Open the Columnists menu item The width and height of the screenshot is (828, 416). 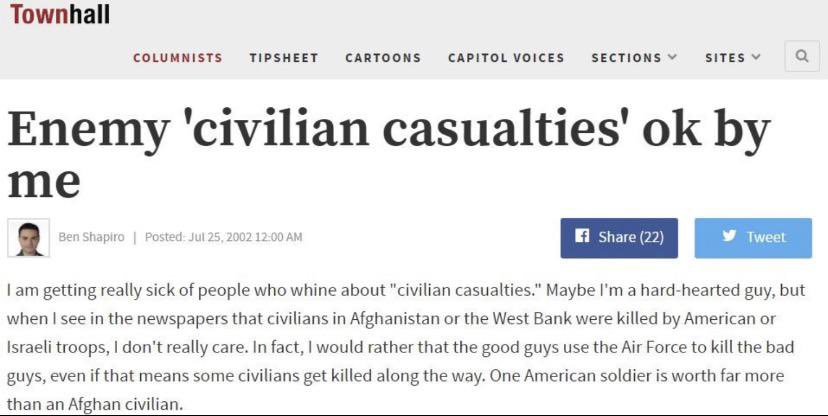point(178,58)
